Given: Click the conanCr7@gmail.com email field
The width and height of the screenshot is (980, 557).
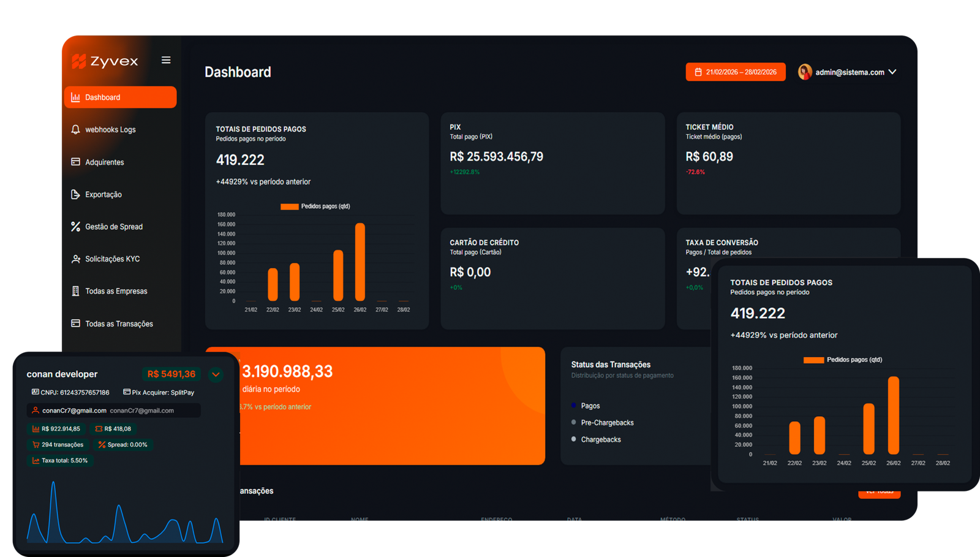Looking at the screenshot, I should (114, 411).
